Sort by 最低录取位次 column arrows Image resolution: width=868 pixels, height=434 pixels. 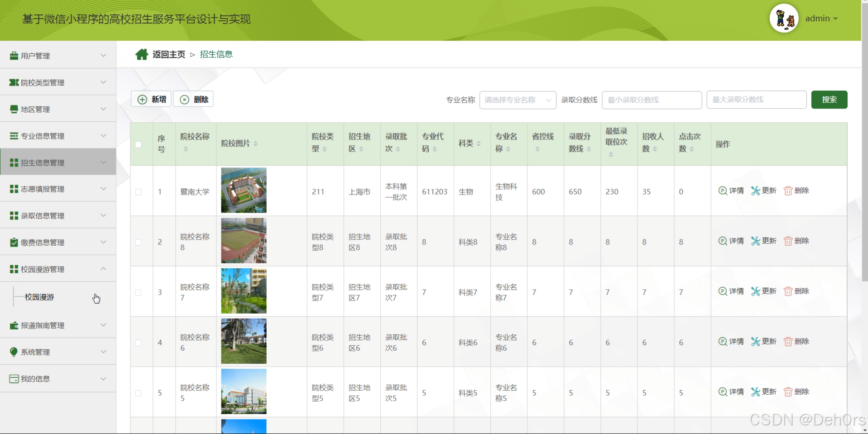tap(611, 154)
